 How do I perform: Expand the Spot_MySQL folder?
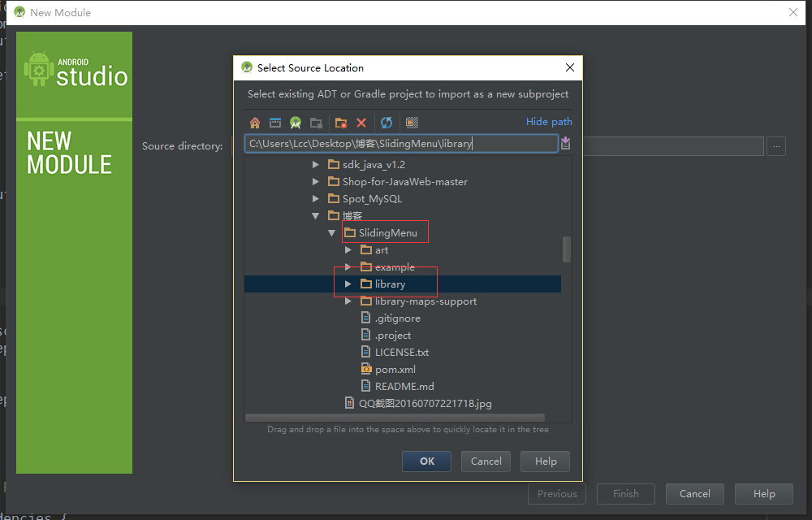point(315,199)
